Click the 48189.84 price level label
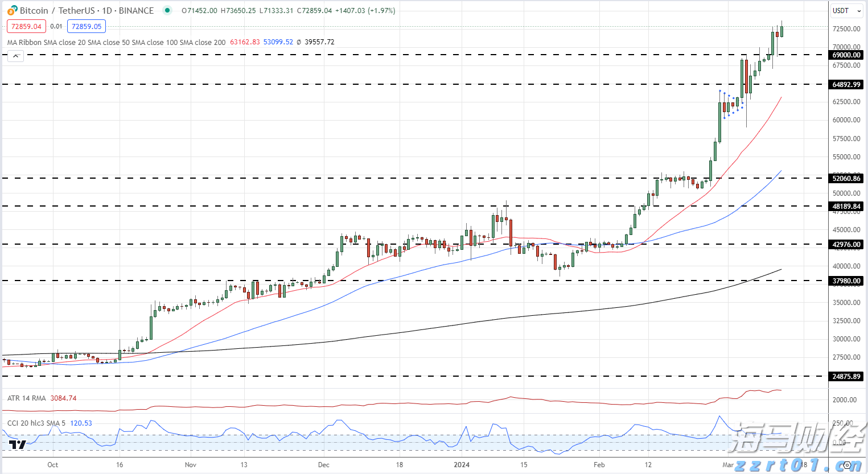The width and height of the screenshot is (868, 474). (846, 207)
